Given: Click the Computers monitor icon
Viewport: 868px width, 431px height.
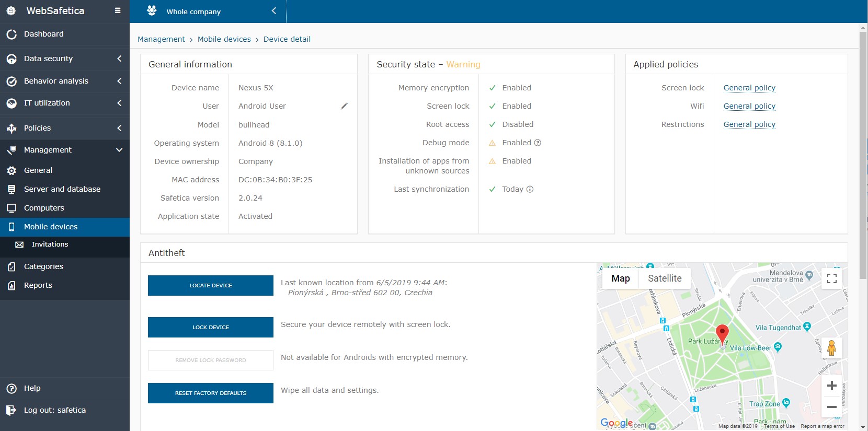Looking at the screenshot, I should click(x=12, y=208).
